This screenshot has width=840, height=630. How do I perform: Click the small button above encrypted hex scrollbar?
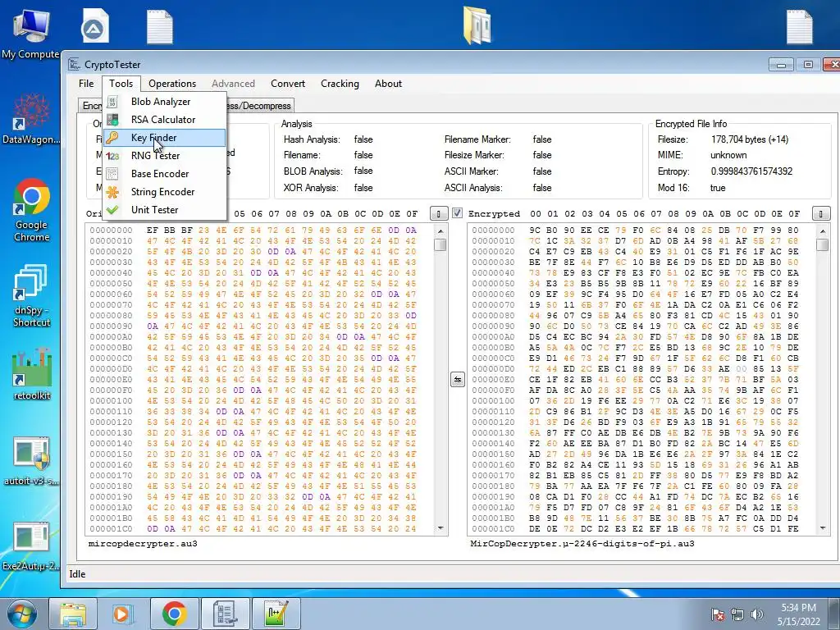click(821, 214)
